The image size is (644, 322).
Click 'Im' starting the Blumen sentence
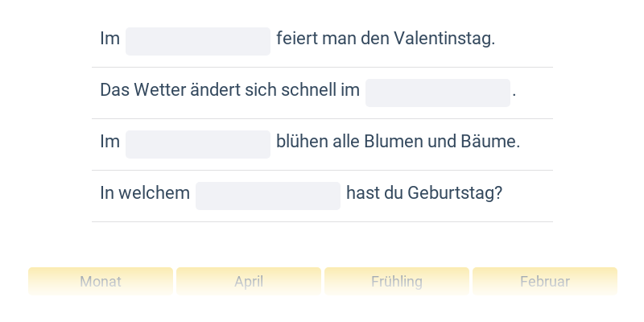[x=109, y=142]
